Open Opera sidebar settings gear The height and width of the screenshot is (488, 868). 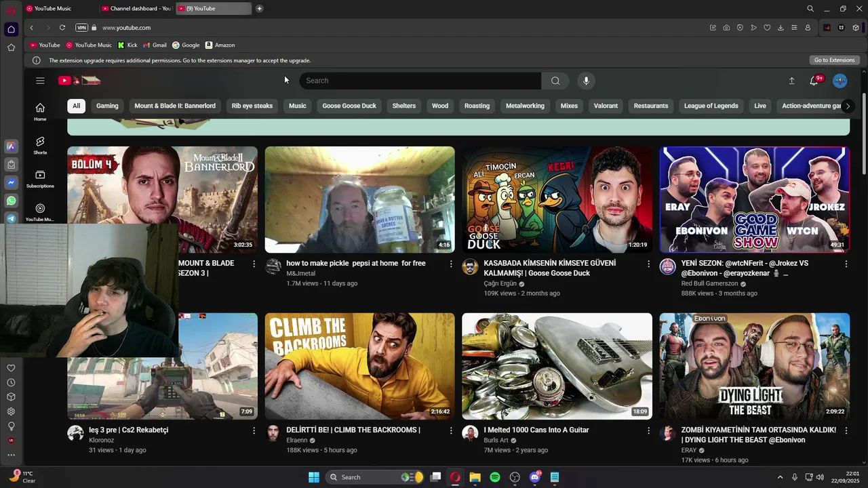(x=11, y=411)
